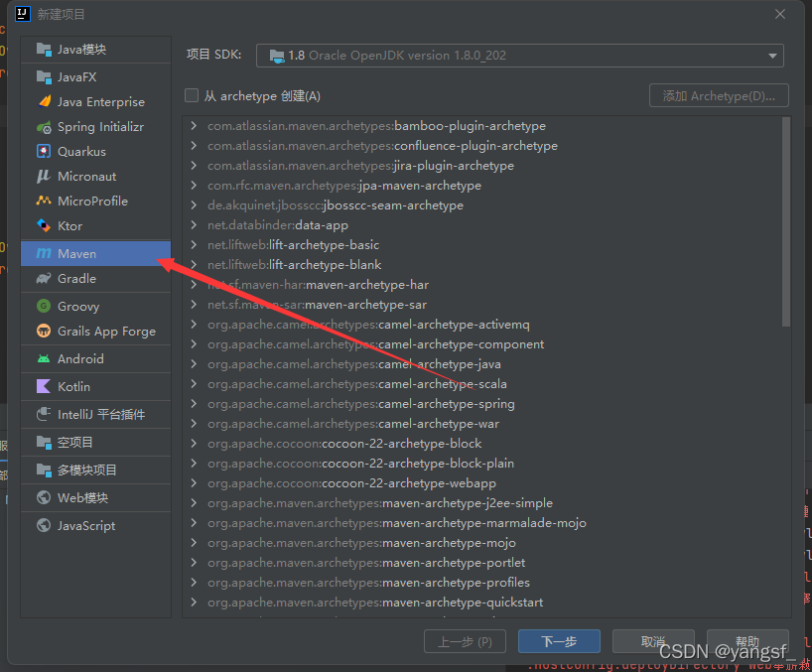Click the 帮助 button
The image size is (812, 672).
[x=747, y=641]
